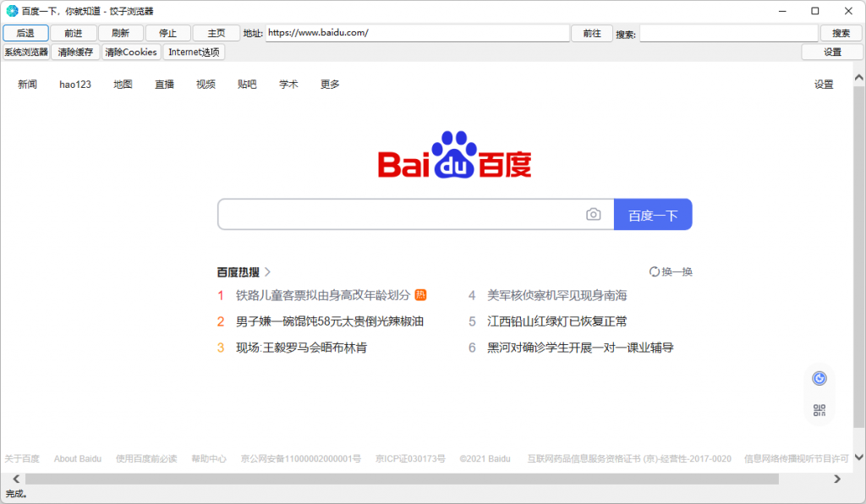Click the refresh icon beside 换一换
The height and width of the screenshot is (504, 866).
(x=654, y=271)
